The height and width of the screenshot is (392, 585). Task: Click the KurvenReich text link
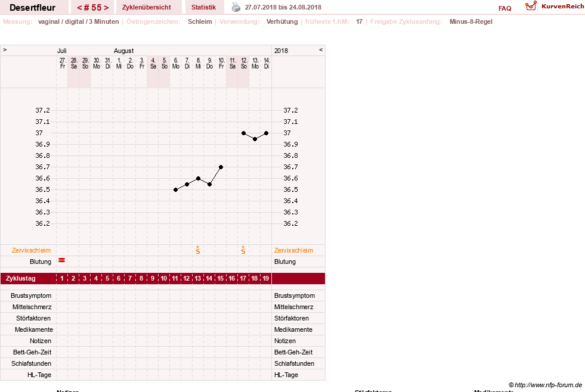click(562, 7)
